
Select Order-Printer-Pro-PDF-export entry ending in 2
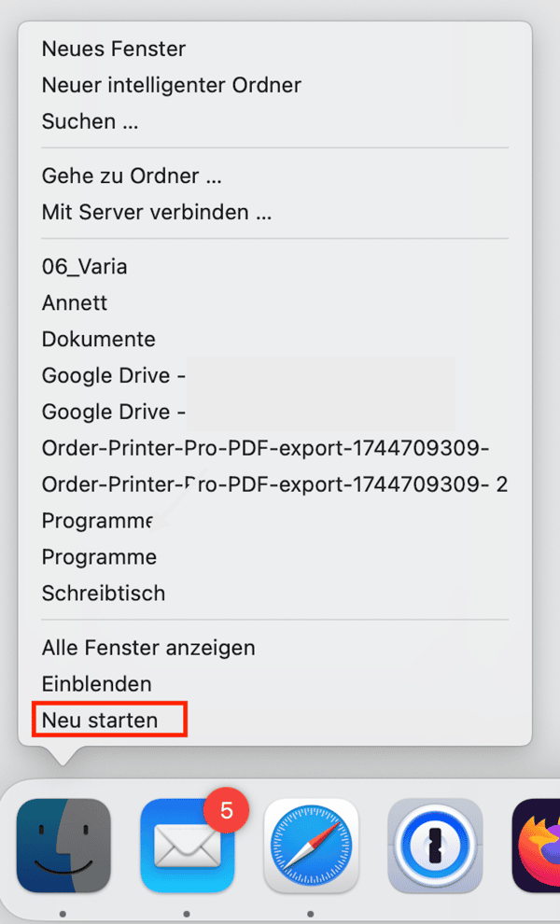coord(274,484)
